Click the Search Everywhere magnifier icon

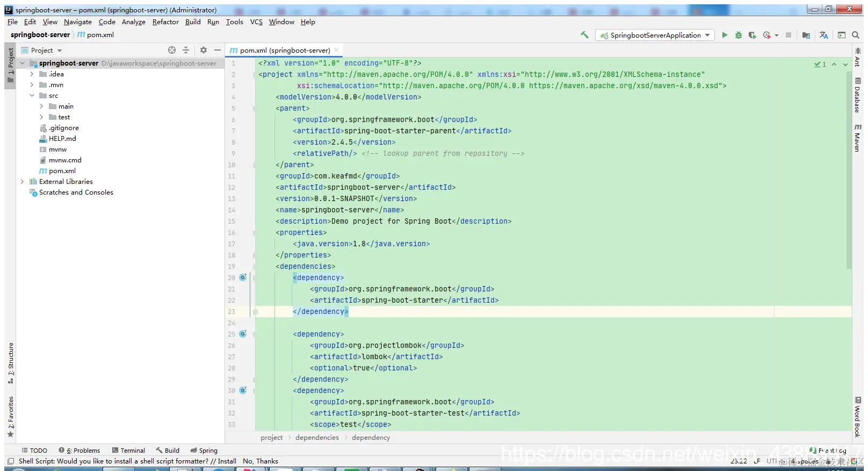[x=856, y=35]
